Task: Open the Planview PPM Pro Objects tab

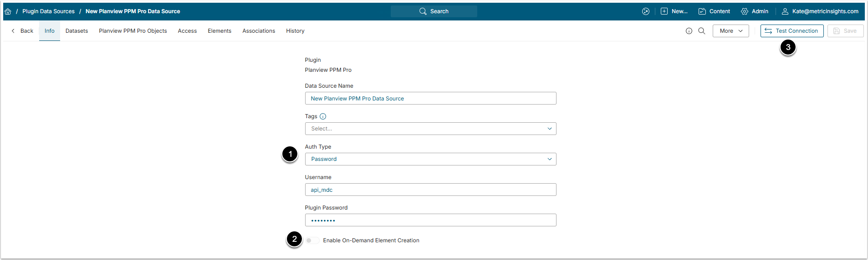Action: (x=133, y=31)
